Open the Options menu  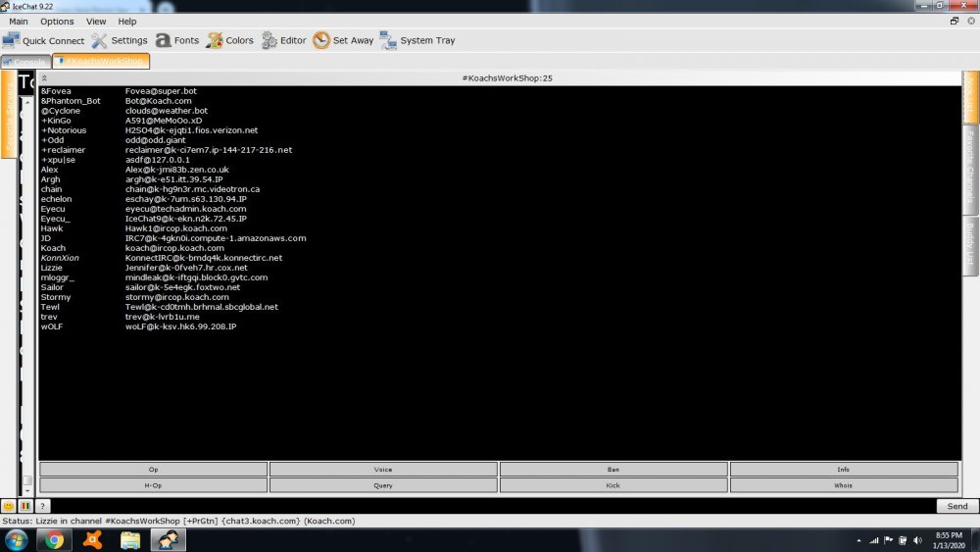click(57, 21)
